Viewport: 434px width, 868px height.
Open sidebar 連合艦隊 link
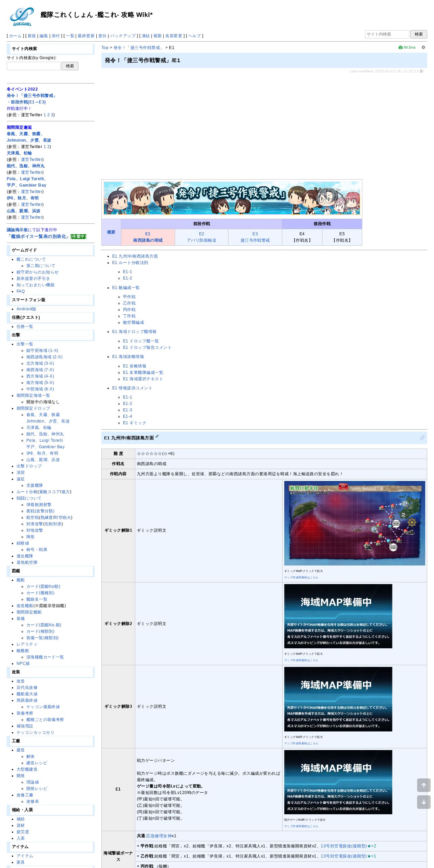25,556
